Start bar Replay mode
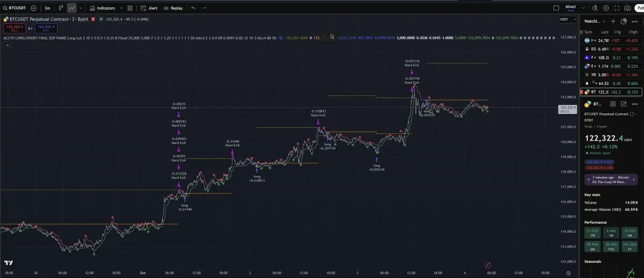Image resolution: width=644 pixels, height=278 pixels. 173,8
